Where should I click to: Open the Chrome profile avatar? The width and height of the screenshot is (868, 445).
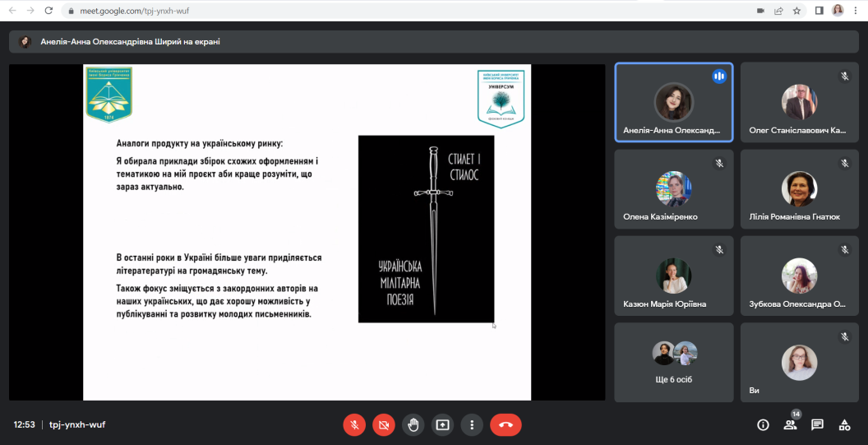(838, 11)
